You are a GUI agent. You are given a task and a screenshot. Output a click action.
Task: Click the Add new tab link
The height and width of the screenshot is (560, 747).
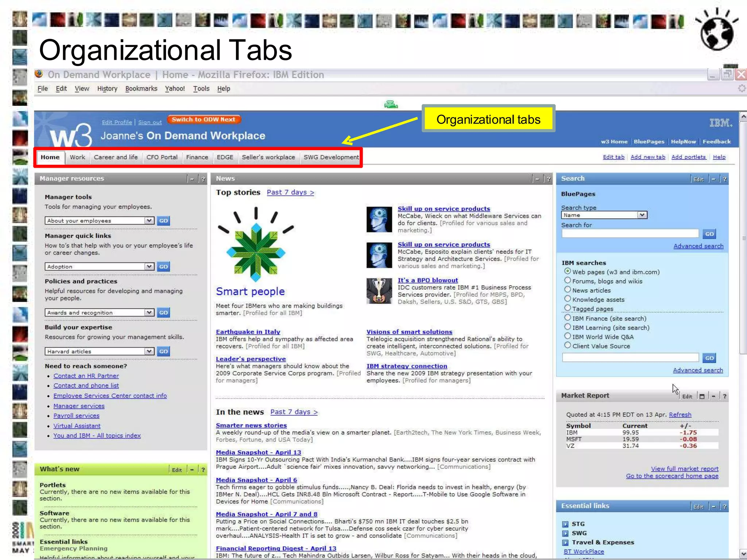click(x=648, y=157)
